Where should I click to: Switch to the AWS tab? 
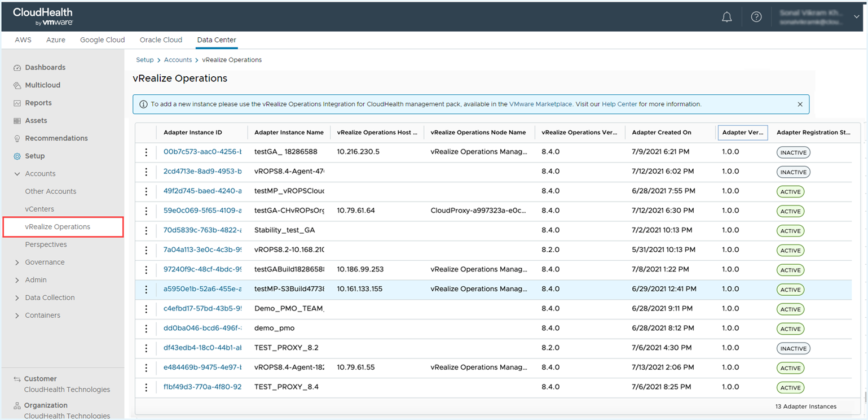click(x=23, y=40)
